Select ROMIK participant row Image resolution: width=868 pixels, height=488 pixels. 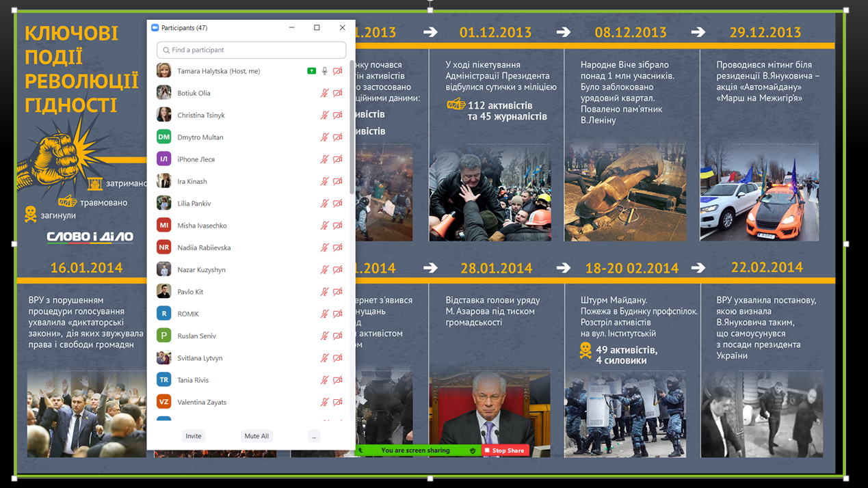[x=188, y=314]
